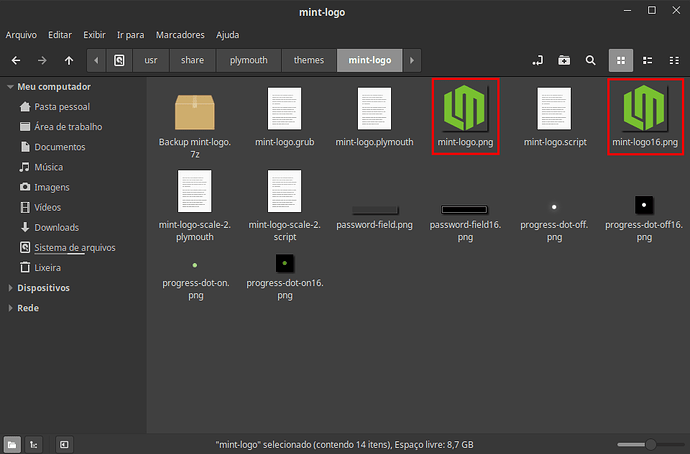The height and width of the screenshot is (454, 690).
Task: Go back with the left arrow button
Action: point(16,60)
